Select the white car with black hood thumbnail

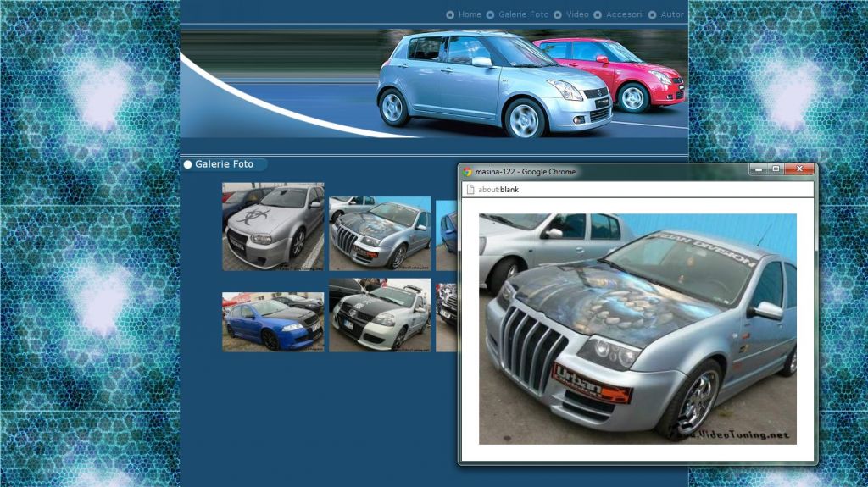point(380,315)
